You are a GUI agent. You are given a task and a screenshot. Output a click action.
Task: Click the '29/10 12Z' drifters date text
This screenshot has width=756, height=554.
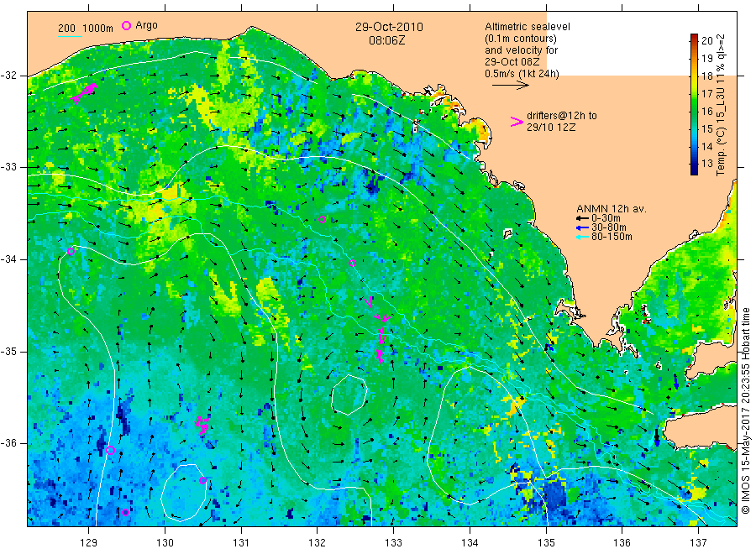(550, 128)
